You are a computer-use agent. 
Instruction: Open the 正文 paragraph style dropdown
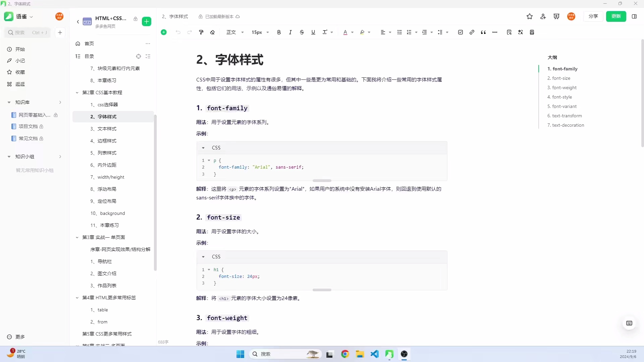coord(235,32)
